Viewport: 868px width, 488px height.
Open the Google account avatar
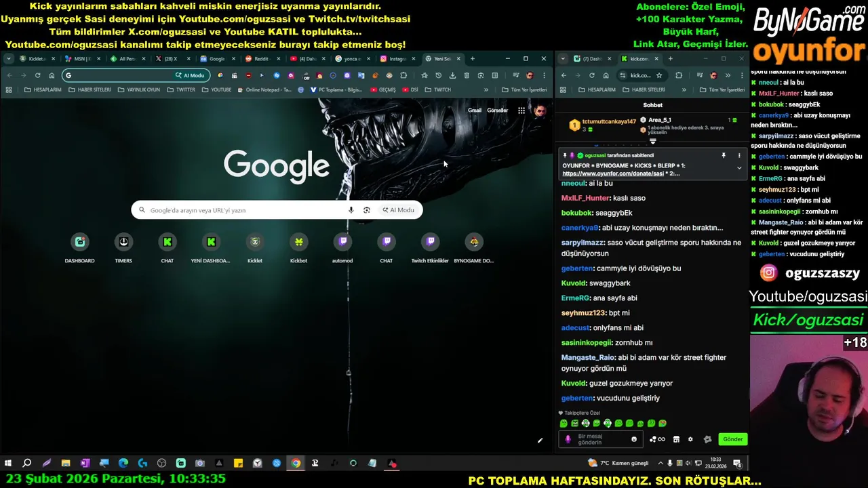(540, 110)
